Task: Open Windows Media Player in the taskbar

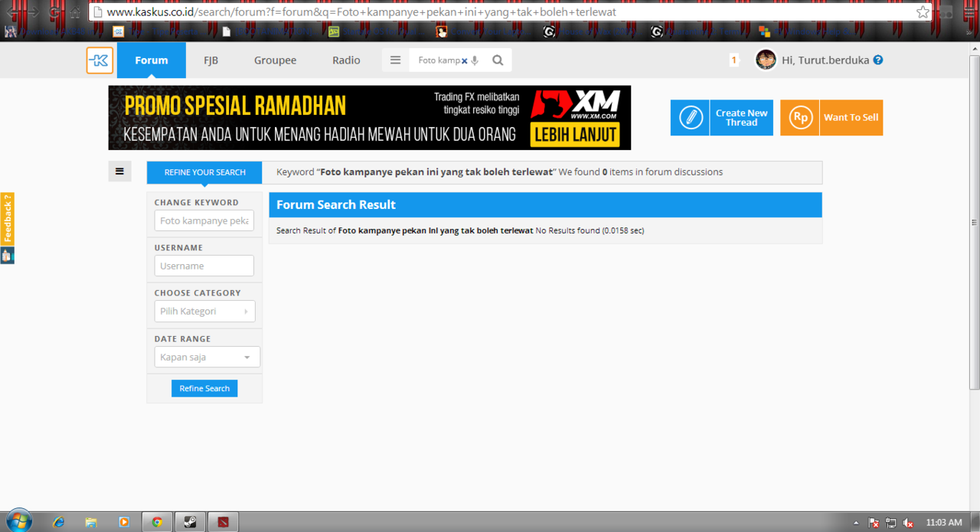Action: pyautogui.click(x=124, y=522)
